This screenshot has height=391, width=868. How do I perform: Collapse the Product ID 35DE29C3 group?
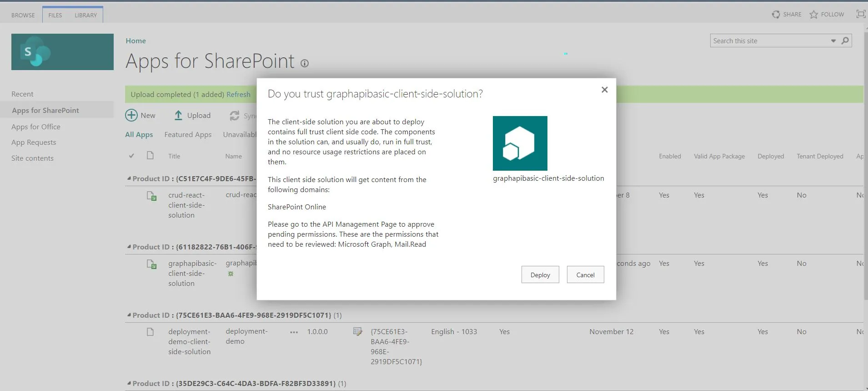pos(129,383)
